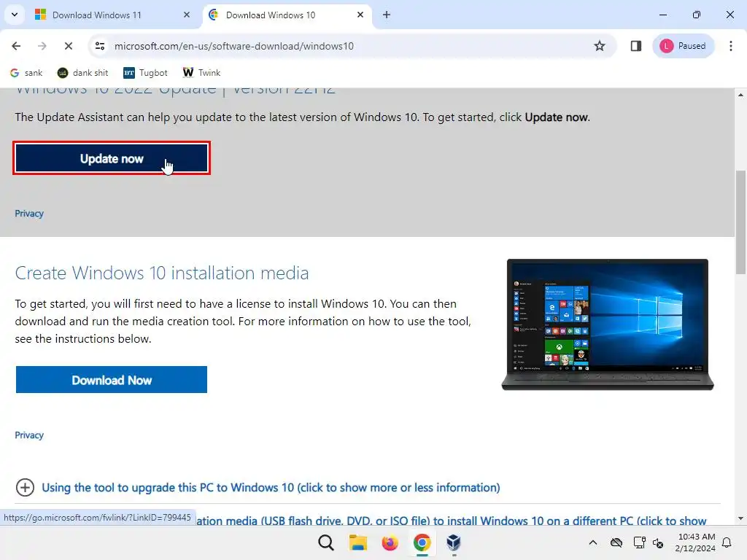The width and height of the screenshot is (747, 560).
Task: Open the clock showing 10:43 AM
Action: click(x=695, y=542)
